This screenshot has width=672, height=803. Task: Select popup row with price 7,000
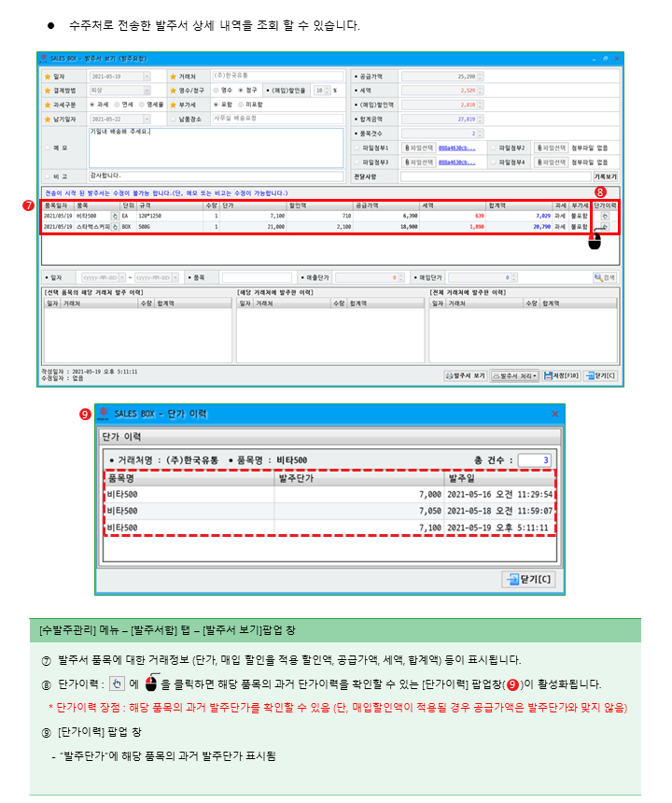pyautogui.click(x=329, y=495)
